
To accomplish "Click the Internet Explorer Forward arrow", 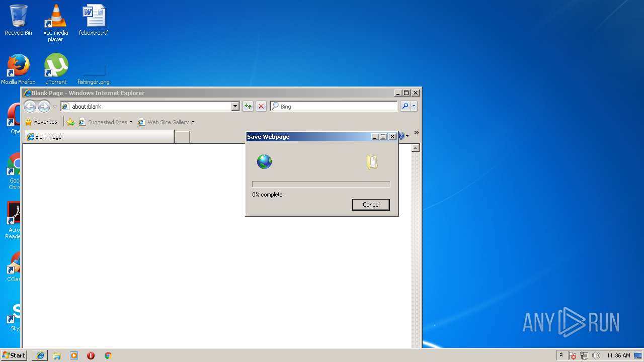I will pos(44,106).
